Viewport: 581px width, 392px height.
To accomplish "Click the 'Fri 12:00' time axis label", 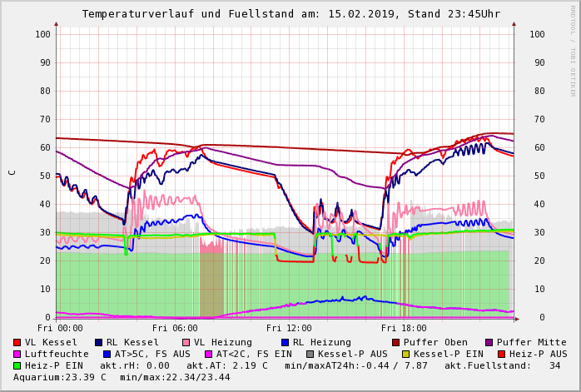I will [x=289, y=328].
